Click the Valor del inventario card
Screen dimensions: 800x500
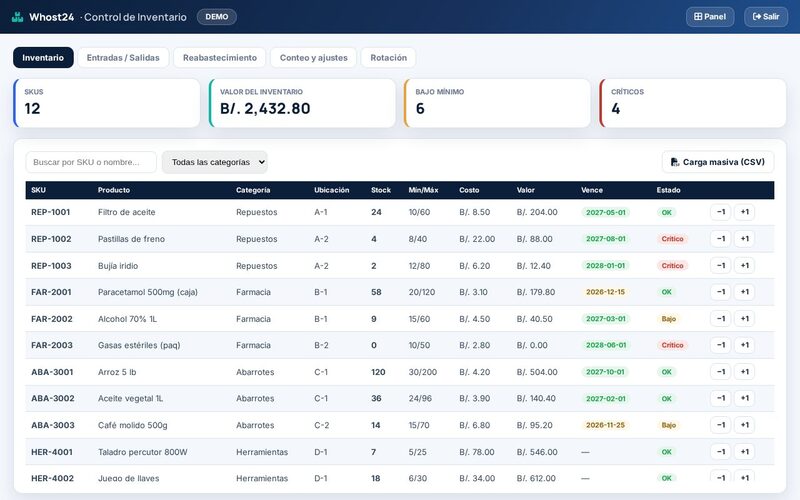click(x=302, y=103)
